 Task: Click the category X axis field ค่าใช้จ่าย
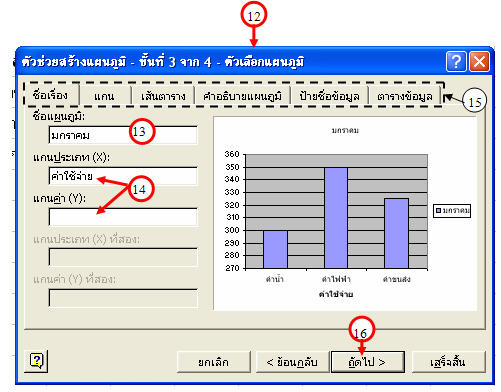coord(123,176)
